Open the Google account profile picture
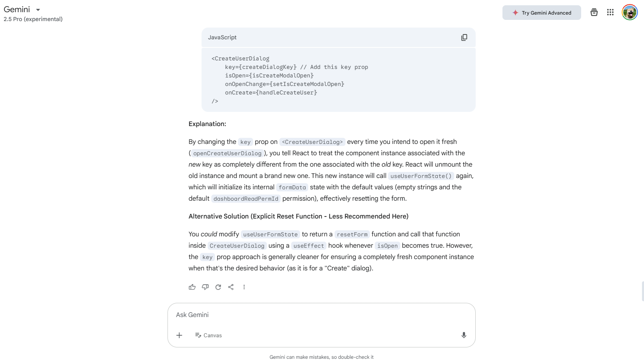Image resolution: width=644 pixels, height=360 pixels. [629, 13]
